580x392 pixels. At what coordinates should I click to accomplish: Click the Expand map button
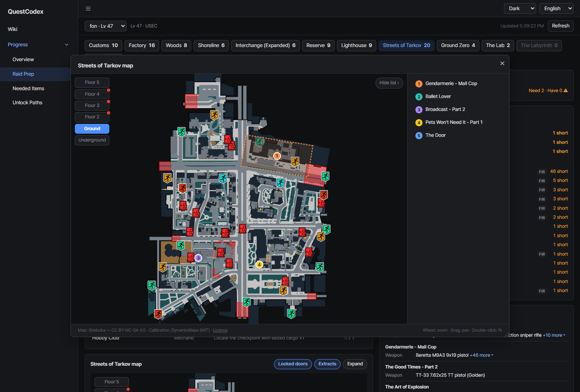point(355,364)
